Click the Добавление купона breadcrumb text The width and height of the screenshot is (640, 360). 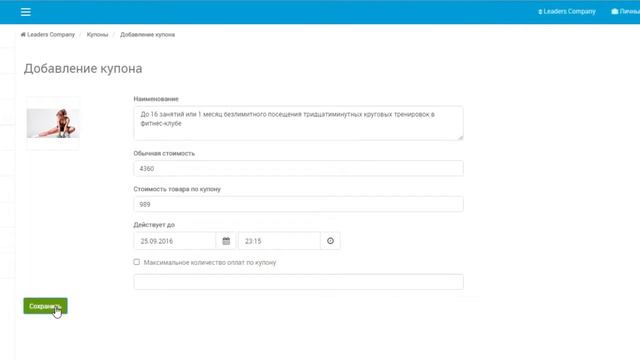pos(147,35)
